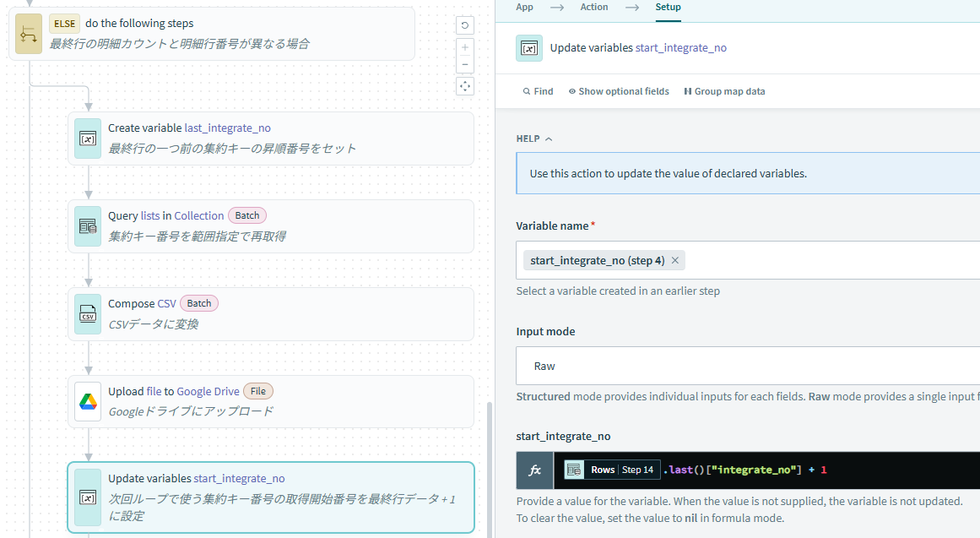Click start_integrate_no link in the setup header
Image resolution: width=980 pixels, height=538 pixels.
680,48
